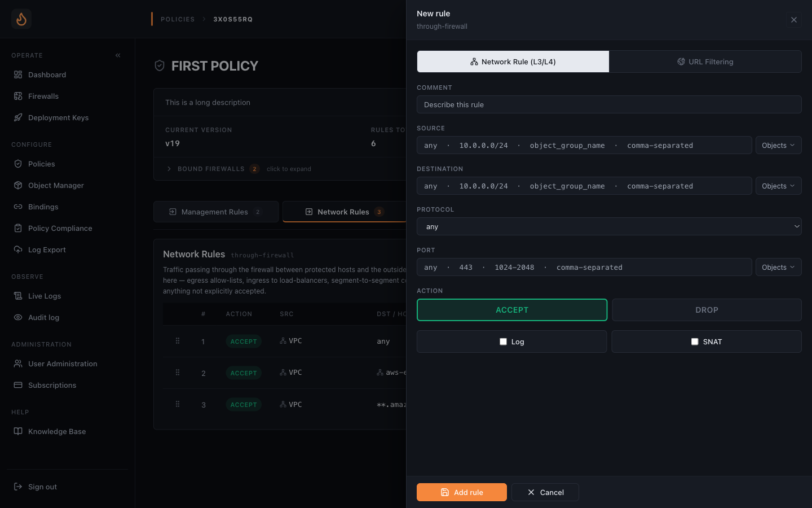Open Log Export cloud icon
The image size is (812, 508).
click(x=18, y=249)
